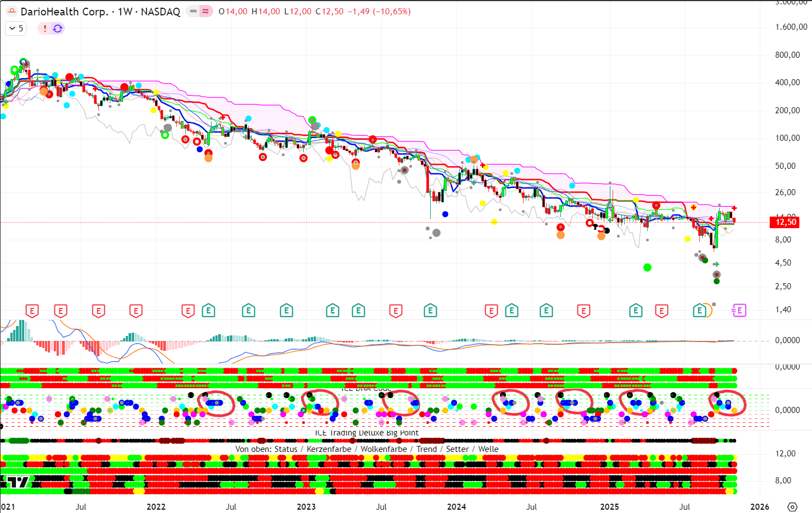Click the leftmost red earnings E marker
This screenshot has width=812, height=513.
32,311
